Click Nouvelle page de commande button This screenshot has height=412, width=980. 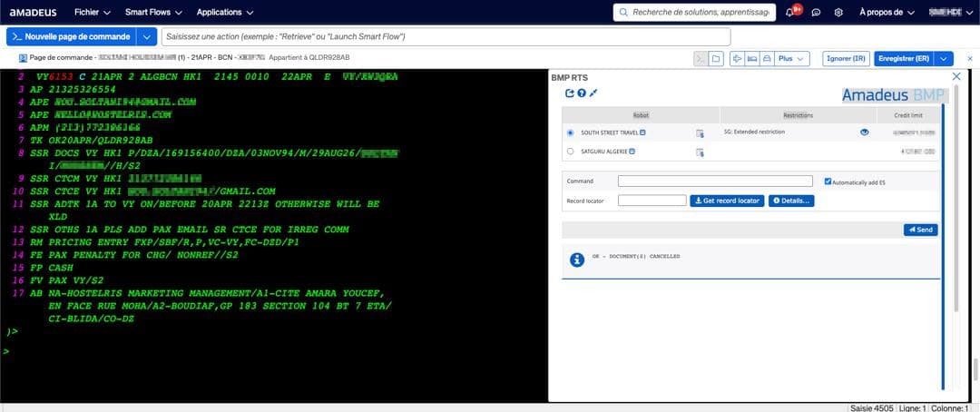click(72, 37)
